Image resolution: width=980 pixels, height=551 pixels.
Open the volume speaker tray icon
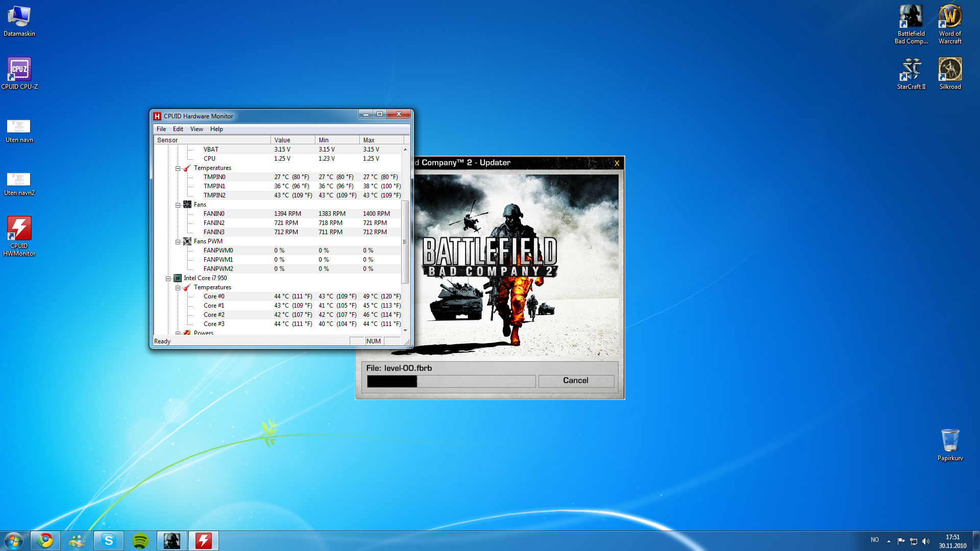(926, 541)
